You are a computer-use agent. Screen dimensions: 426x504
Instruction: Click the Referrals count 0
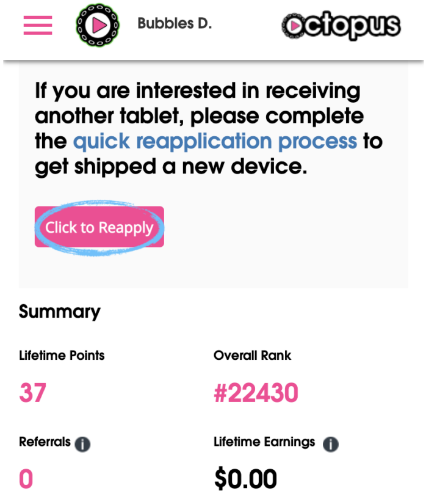click(x=26, y=478)
